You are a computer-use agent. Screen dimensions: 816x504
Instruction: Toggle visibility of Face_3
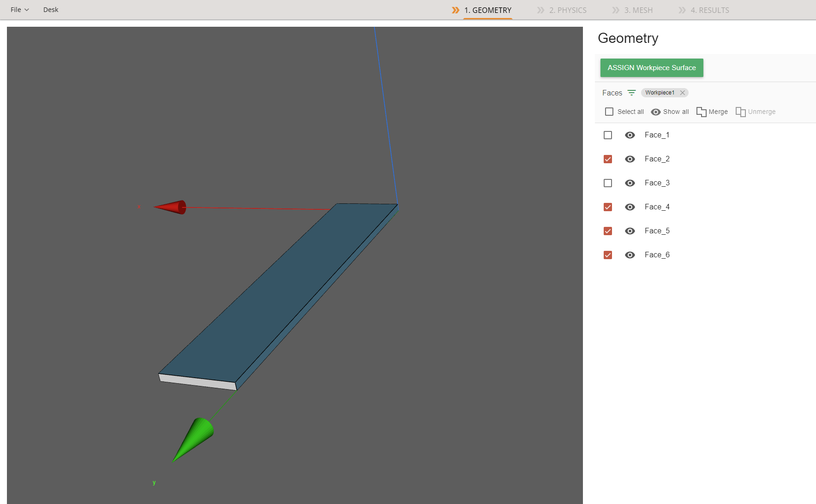(630, 183)
